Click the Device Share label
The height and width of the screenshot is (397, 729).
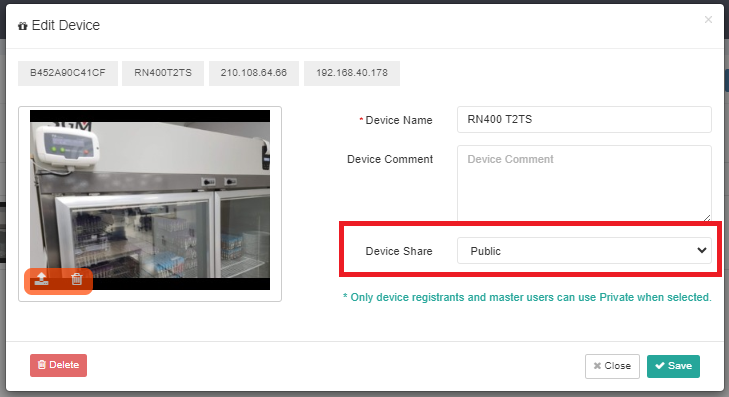[399, 251]
